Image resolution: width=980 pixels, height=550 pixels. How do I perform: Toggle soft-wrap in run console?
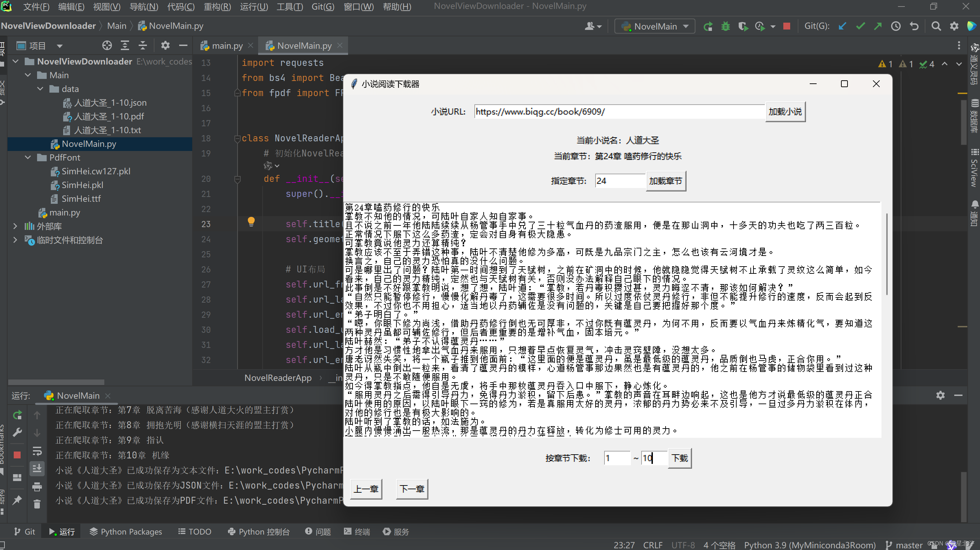(37, 452)
